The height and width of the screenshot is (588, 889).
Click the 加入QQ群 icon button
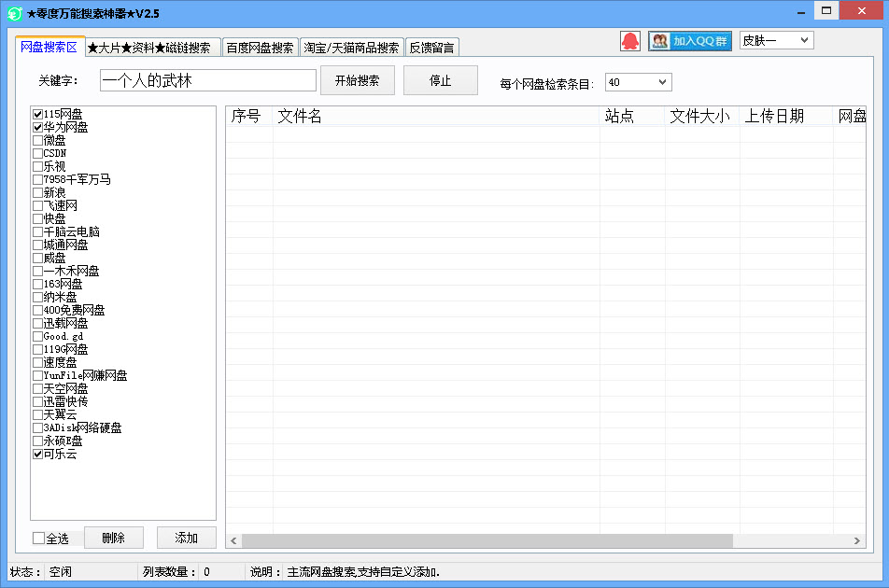pyautogui.click(x=689, y=40)
